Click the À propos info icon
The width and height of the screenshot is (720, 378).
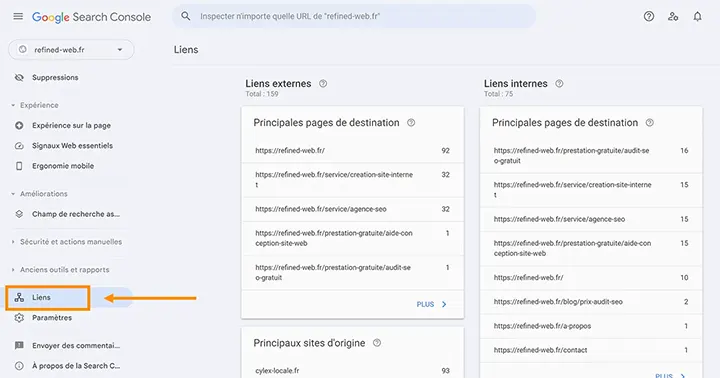[x=19, y=366]
